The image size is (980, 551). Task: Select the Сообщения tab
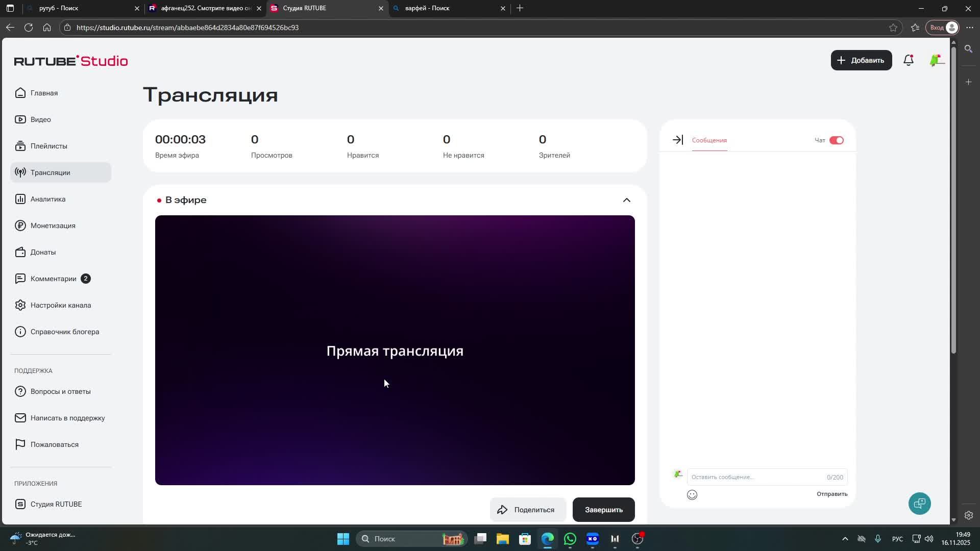coord(709,140)
